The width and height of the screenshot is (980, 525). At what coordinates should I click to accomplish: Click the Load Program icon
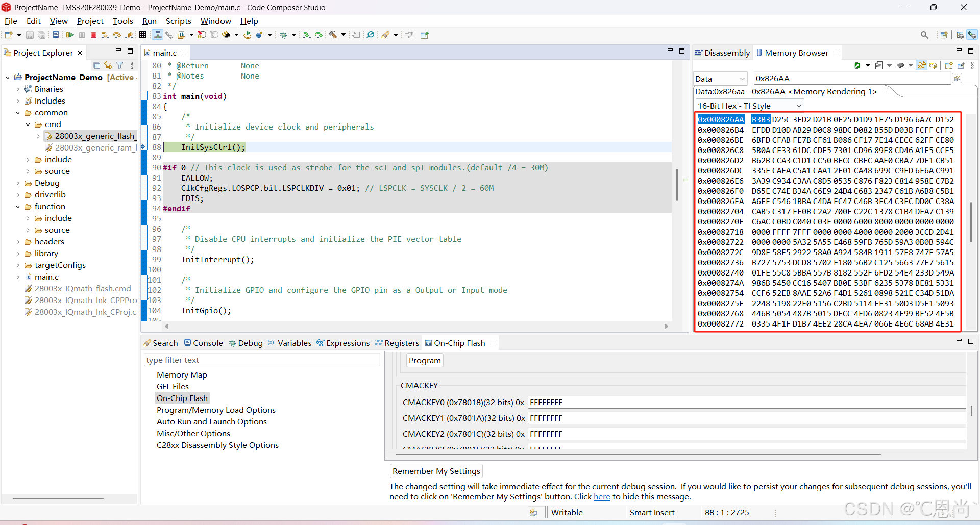181,35
